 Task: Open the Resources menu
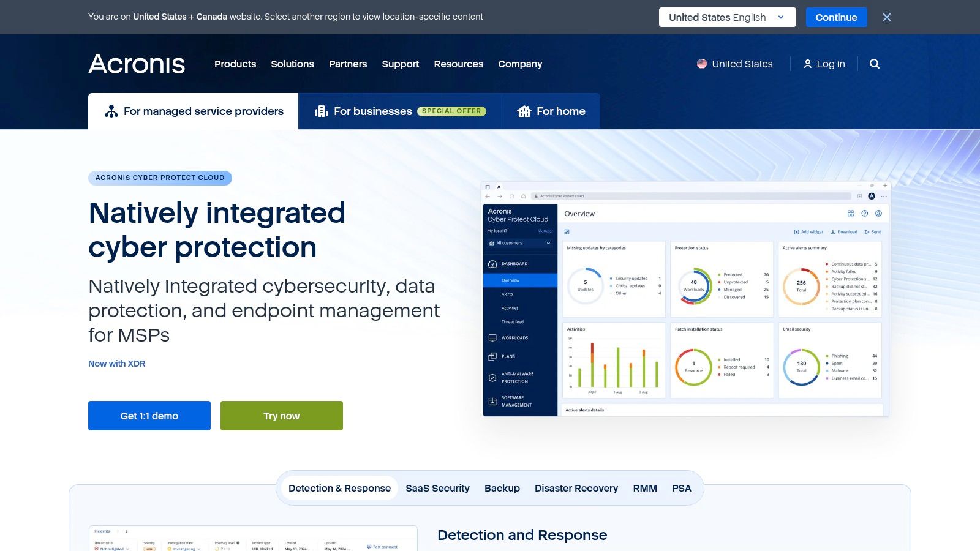pos(459,64)
